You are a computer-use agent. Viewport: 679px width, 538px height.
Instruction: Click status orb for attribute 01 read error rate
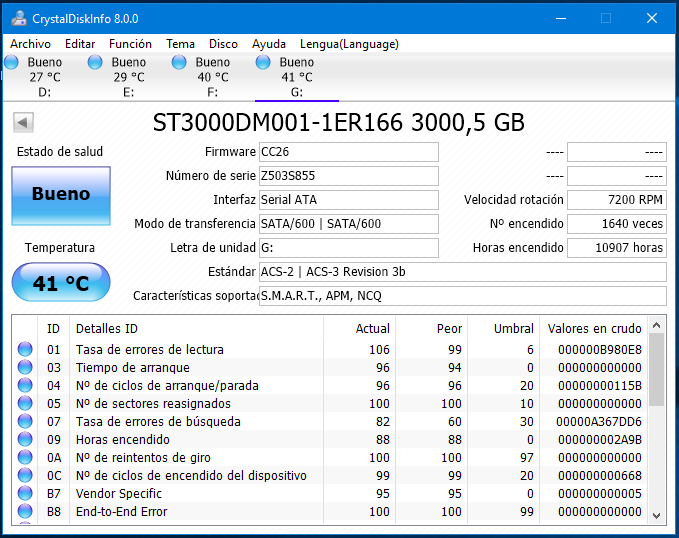coord(25,349)
